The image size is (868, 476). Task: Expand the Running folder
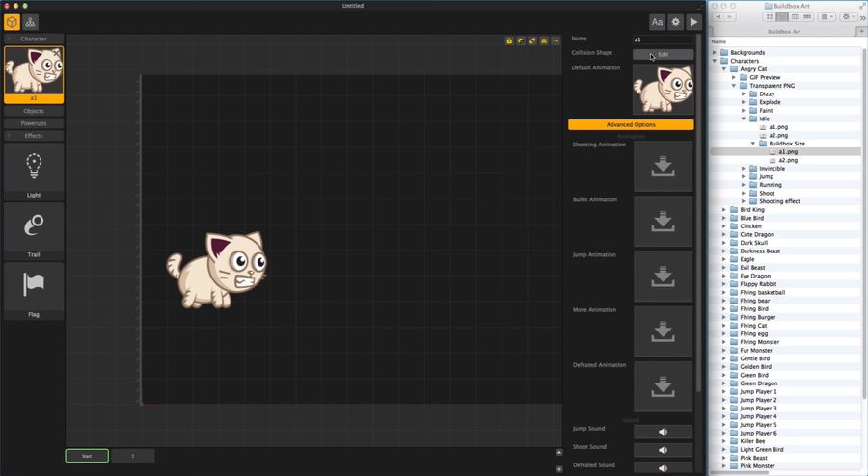744,185
